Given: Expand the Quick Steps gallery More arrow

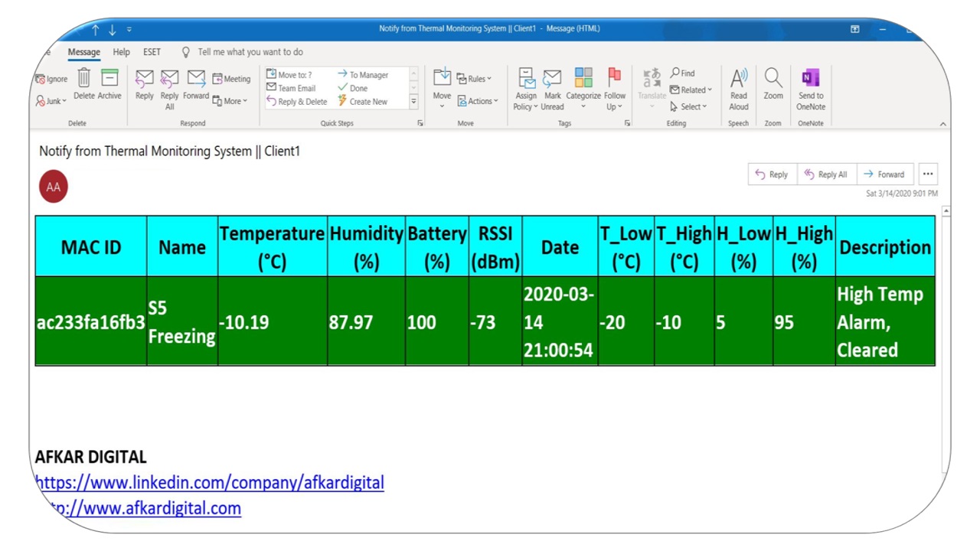Looking at the screenshot, I should click(413, 102).
